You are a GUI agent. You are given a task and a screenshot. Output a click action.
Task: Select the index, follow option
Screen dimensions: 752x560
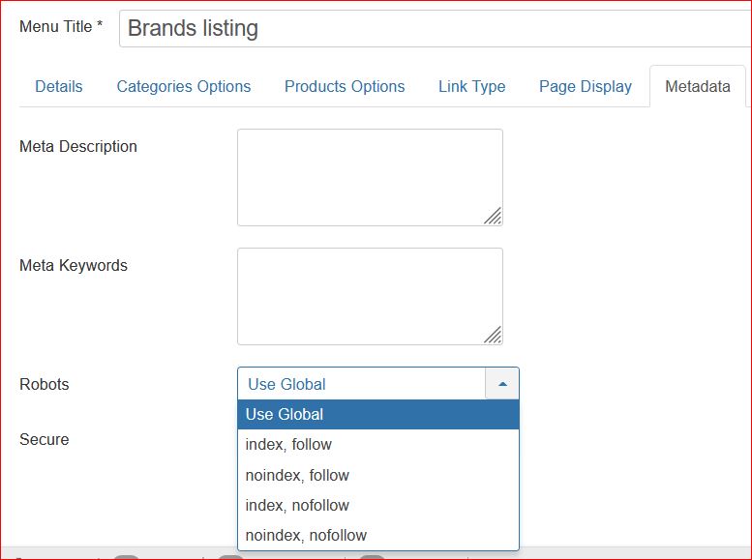coord(378,445)
